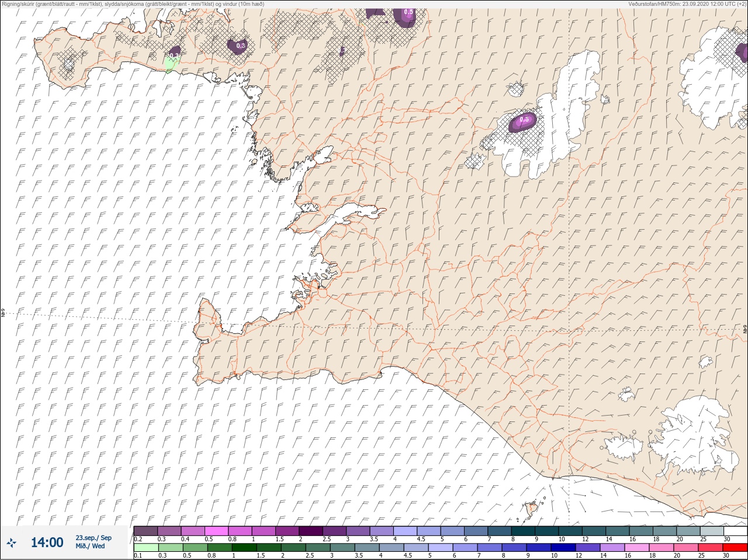This screenshot has height=560, width=748.
Task: Click the dark green 1 swatch in bottom scale
Action: (244, 548)
